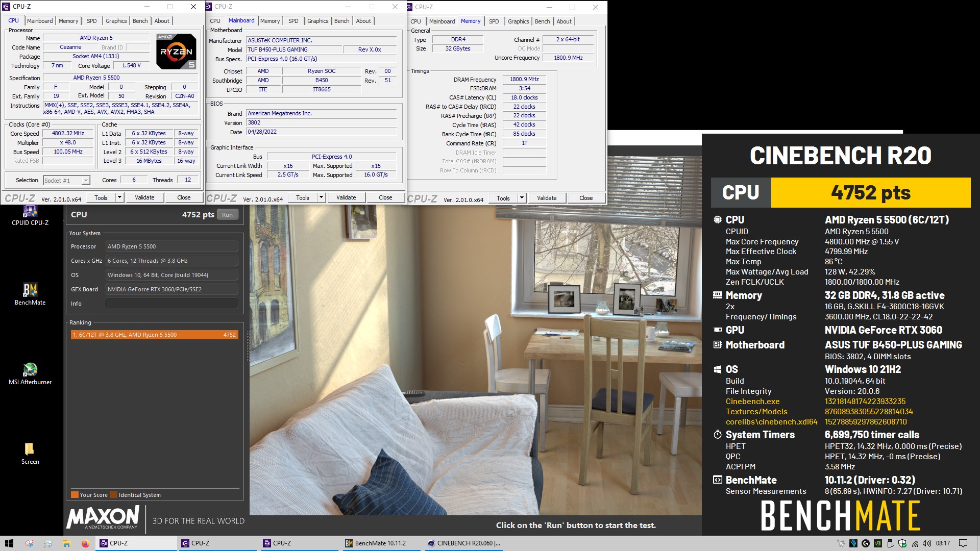This screenshot has height=551, width=980.
Task: Click the Ryzen 5 processor logo in CPU-Z
Action: pyautogui.click(x=176, y=52)
